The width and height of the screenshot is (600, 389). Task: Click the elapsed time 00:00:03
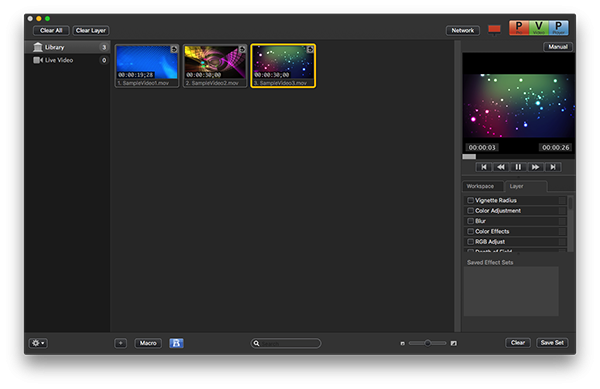(x=482, y=147)
